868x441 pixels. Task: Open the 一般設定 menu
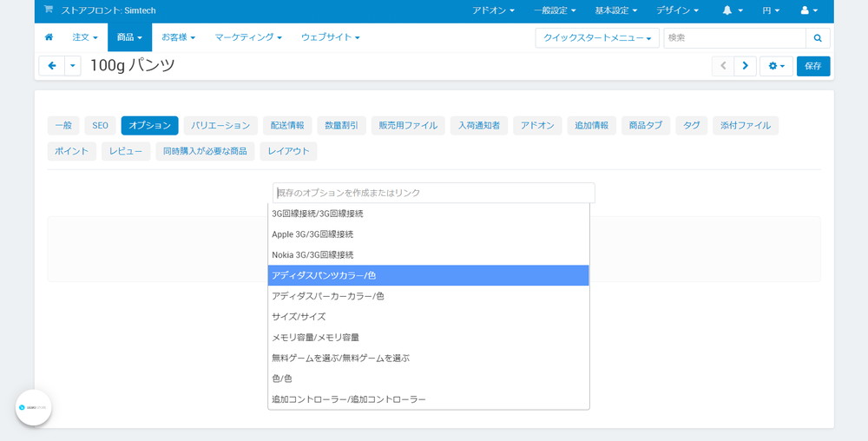pyautogui.click(x=555, y=10)
